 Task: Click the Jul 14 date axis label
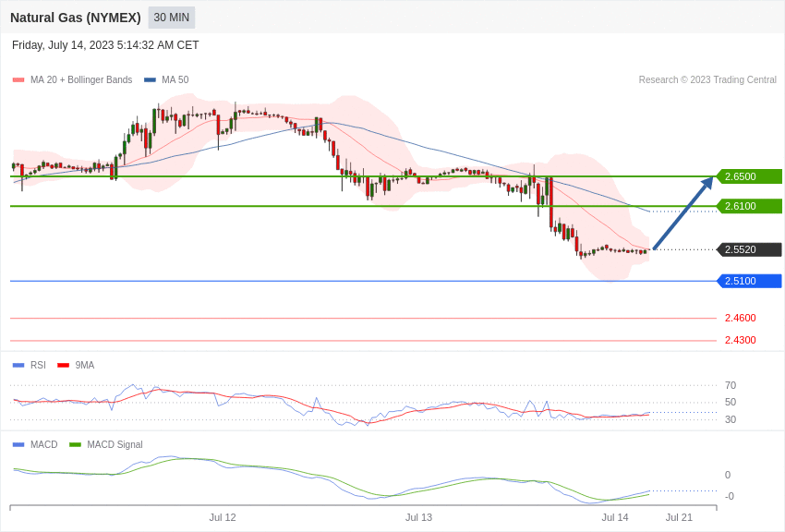click(615, 517)
